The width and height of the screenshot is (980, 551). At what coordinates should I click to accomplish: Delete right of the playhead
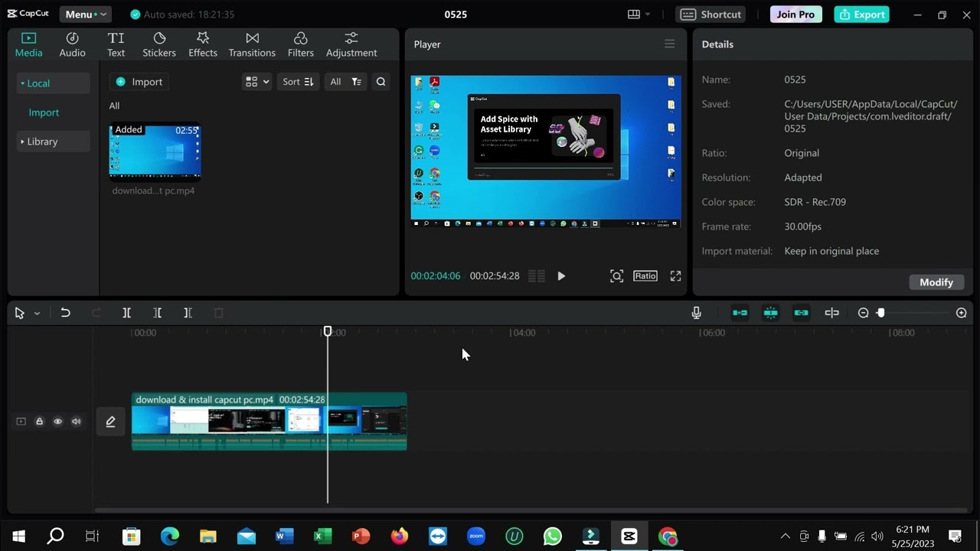click(x=188, y=313)
